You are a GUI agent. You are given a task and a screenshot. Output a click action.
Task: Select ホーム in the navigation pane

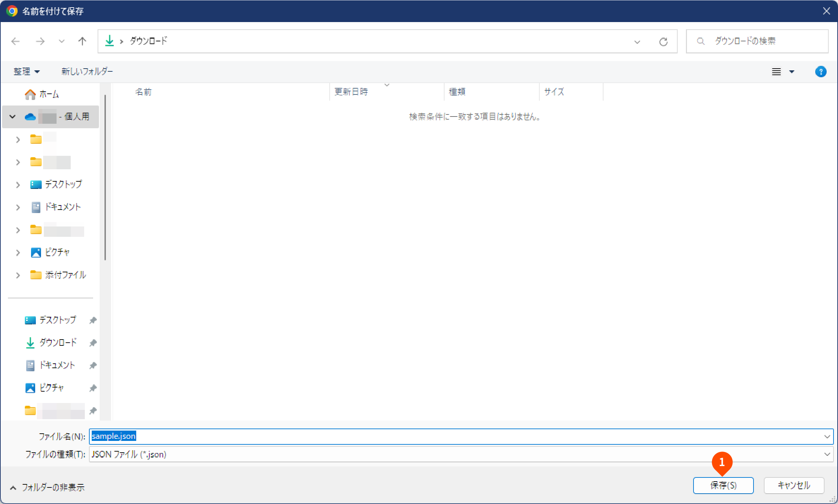[x=49, y=94]
